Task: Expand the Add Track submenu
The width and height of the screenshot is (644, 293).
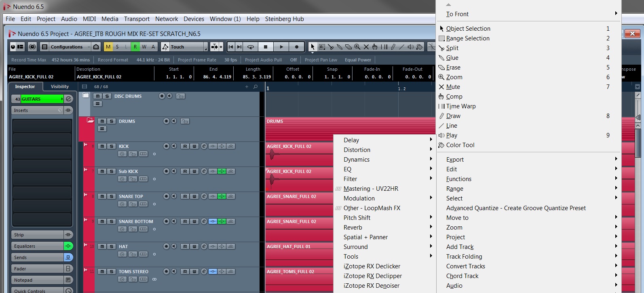Action: point(528,247)
